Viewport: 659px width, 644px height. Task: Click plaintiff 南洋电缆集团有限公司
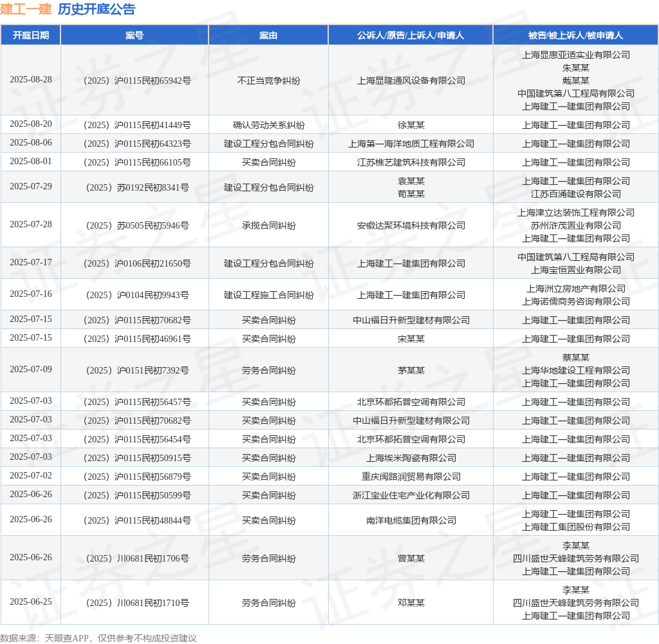click(x=411, y=520)
